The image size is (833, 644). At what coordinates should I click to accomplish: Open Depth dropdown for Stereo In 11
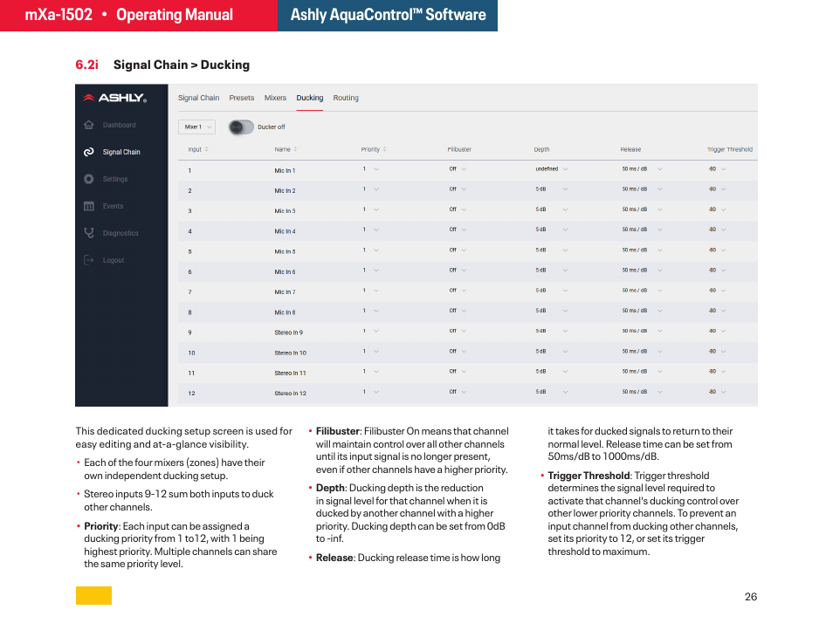[x=552, y=371]
